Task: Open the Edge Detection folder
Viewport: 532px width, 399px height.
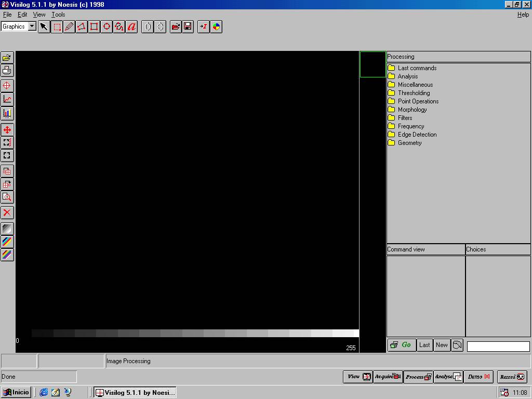Action: (x=412, y=135)
